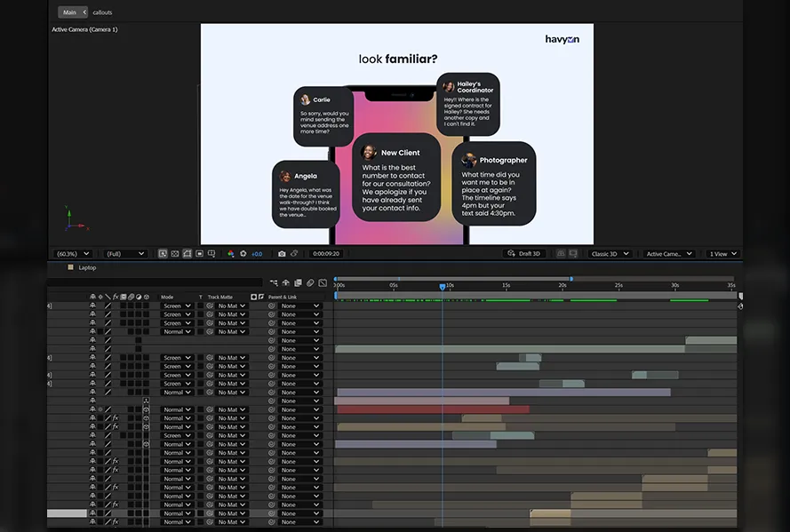The image size is (790, 532).
Task: Click the adjustment layer column header icon
Action: pos(139,297)
